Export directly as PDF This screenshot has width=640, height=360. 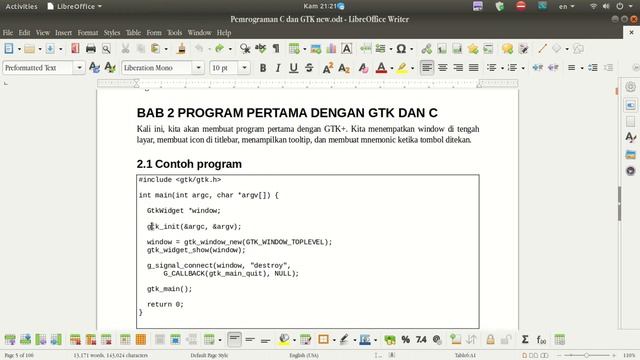[x=75, y=49]
